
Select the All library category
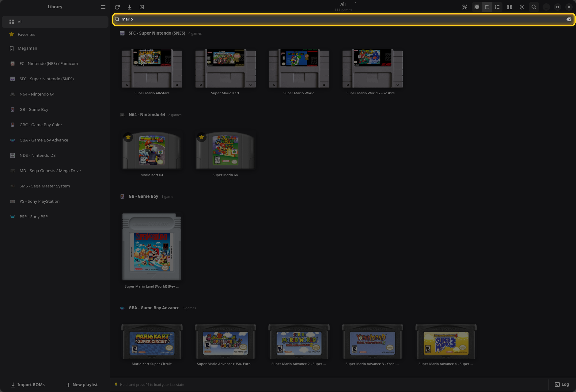point(55,22)
